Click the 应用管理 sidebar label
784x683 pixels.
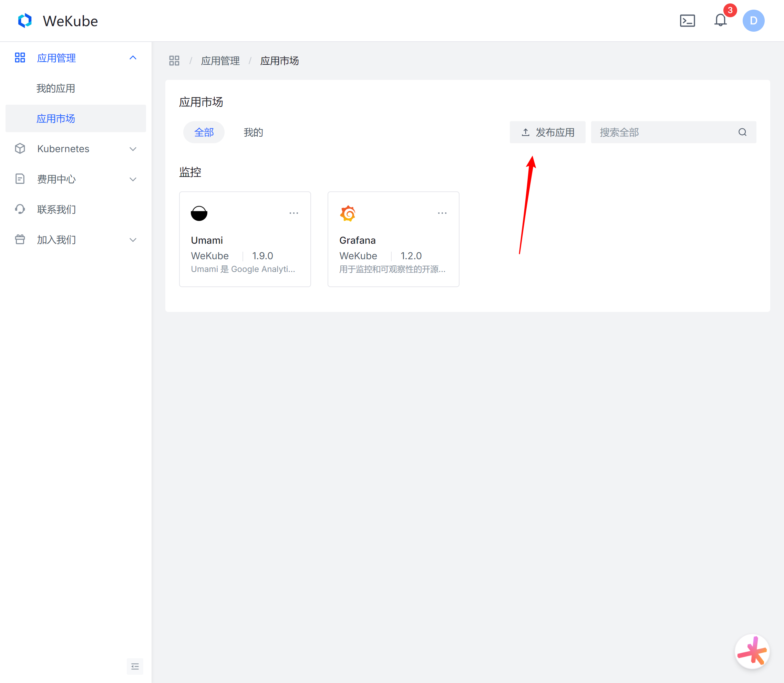point(56,58)
